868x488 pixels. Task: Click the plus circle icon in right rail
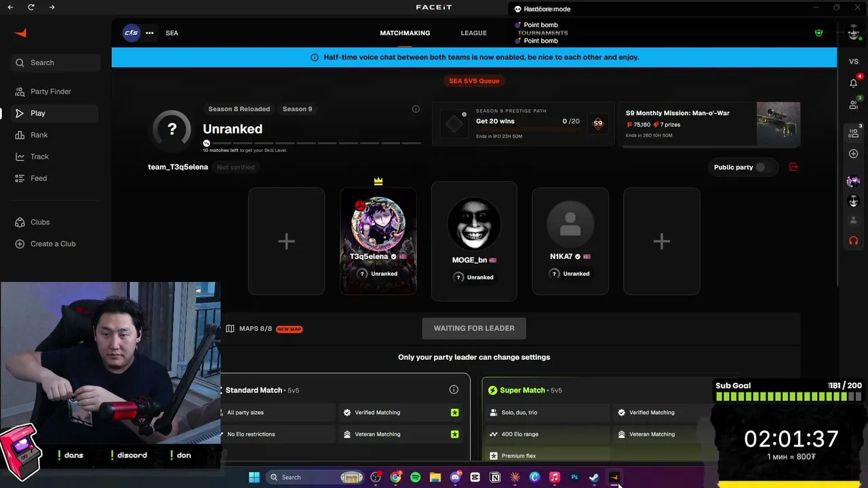pos(853,154)
